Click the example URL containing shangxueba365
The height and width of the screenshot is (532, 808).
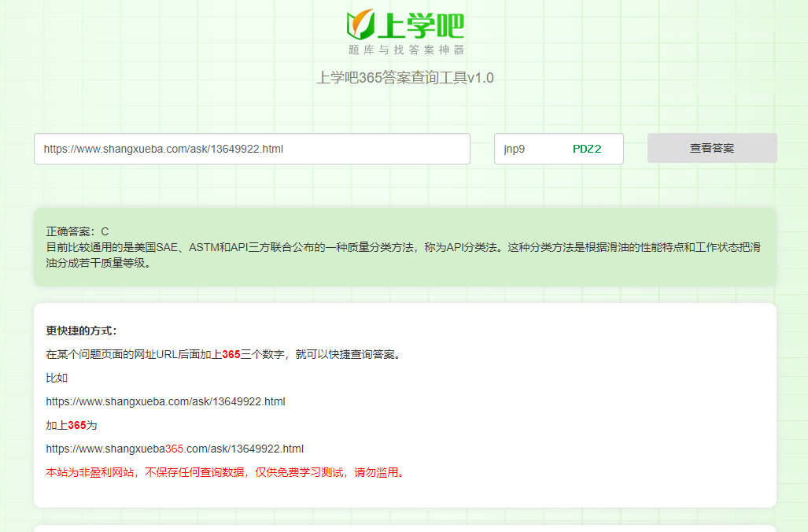click(175, 449)
